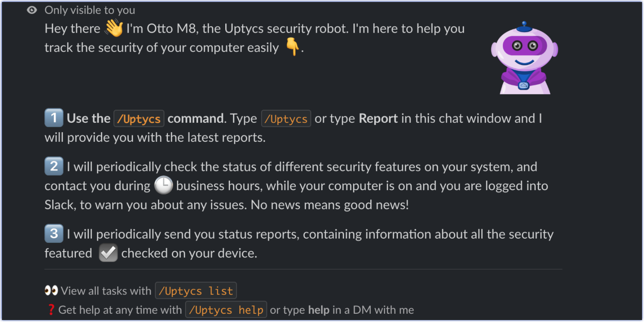Click the number 2 keycap emoji

54,166
